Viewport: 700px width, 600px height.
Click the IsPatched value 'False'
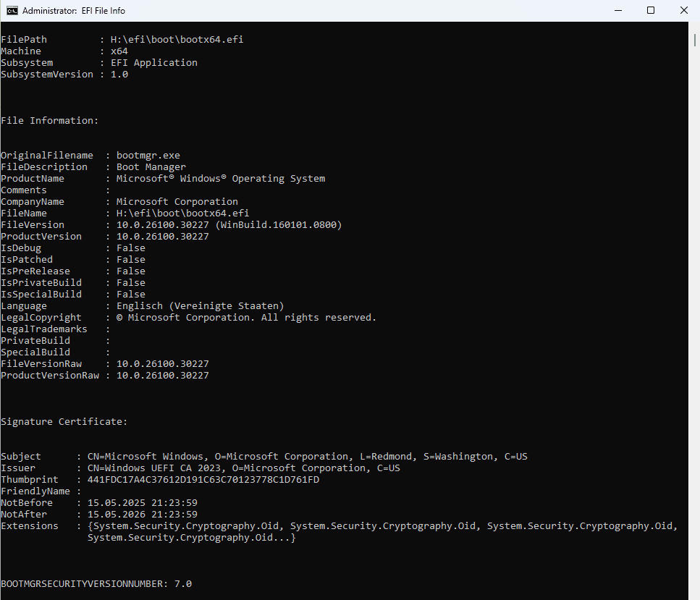tap(131, 259)
